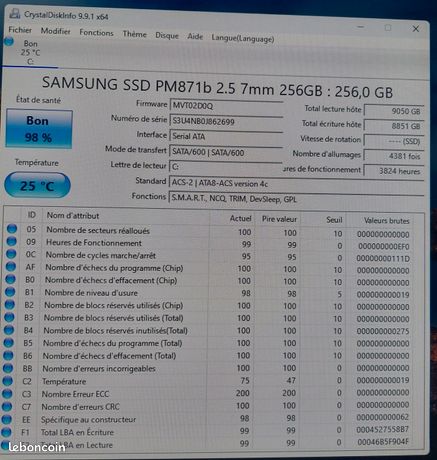Click status icon for attribute C2 Température
The height and width of the screenshot is (460, 437).
tap(8, 380)
